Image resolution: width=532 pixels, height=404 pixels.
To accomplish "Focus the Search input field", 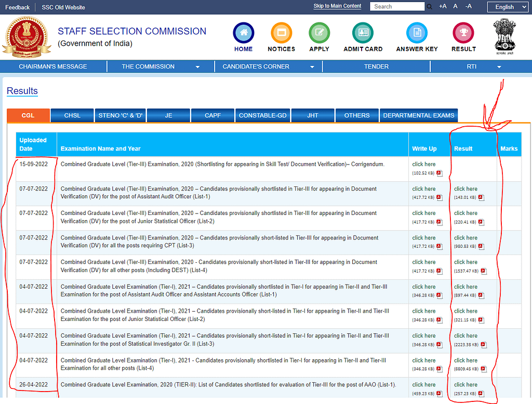I will coord(397,6).
